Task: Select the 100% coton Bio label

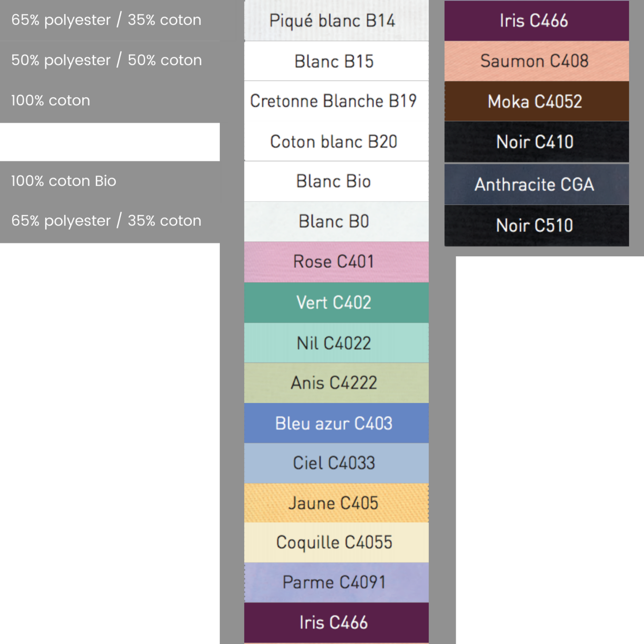Action: pyautogui.click(x=64, y=181)
